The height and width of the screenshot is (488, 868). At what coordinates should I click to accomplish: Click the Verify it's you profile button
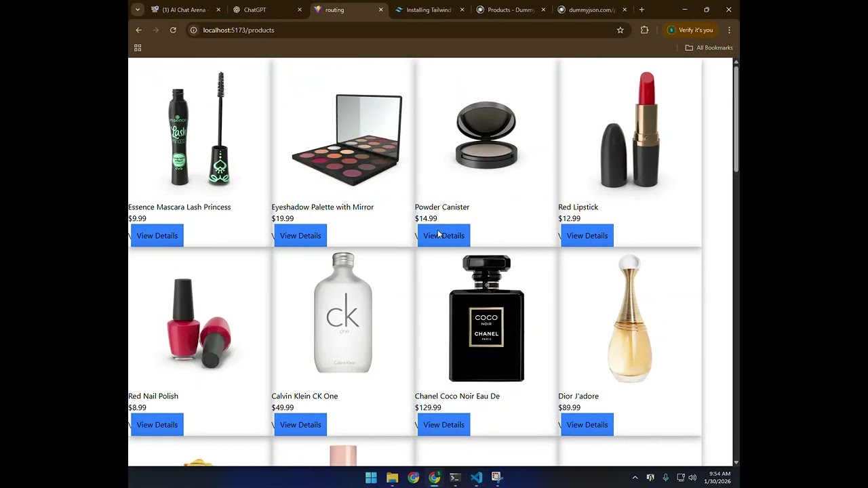tap(690, 30)
